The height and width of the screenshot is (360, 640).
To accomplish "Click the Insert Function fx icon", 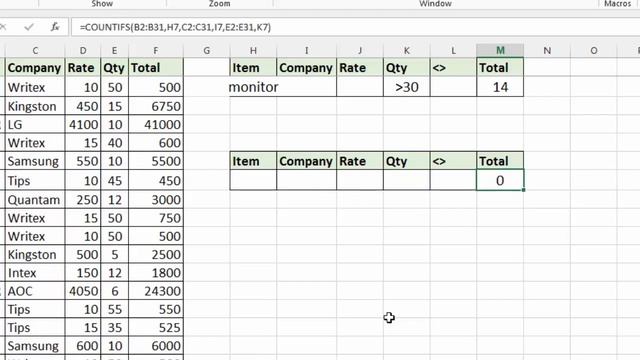I will pyautogui.click(x=55, y=27).
